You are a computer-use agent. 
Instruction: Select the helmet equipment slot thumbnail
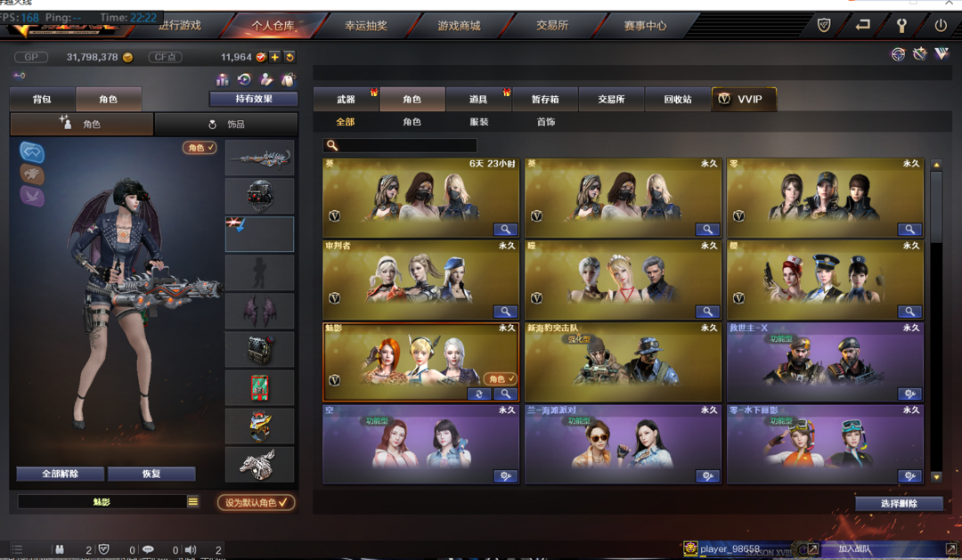(259, 196)
